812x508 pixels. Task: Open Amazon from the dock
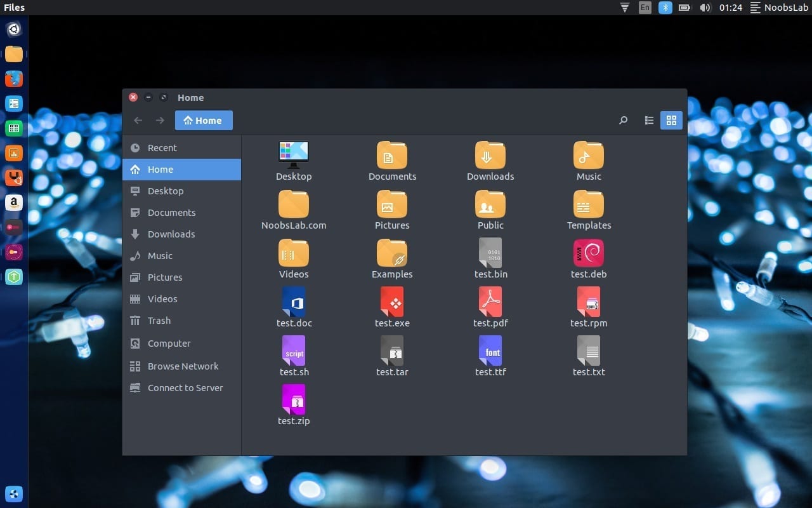14,203
